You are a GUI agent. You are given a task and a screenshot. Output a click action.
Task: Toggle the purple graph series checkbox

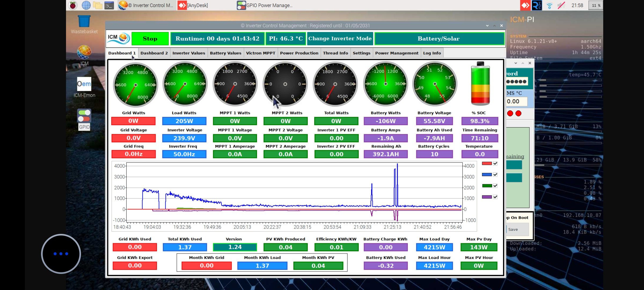tap(495, 197)
